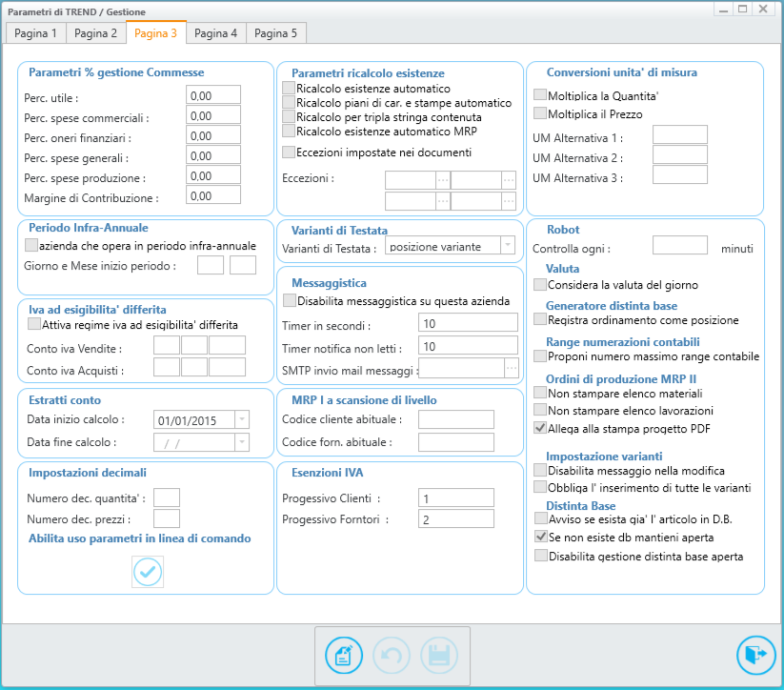Click the save floppy disk icon
The height and width of the screenshot is (690, 784).
[x=439, y=655]
